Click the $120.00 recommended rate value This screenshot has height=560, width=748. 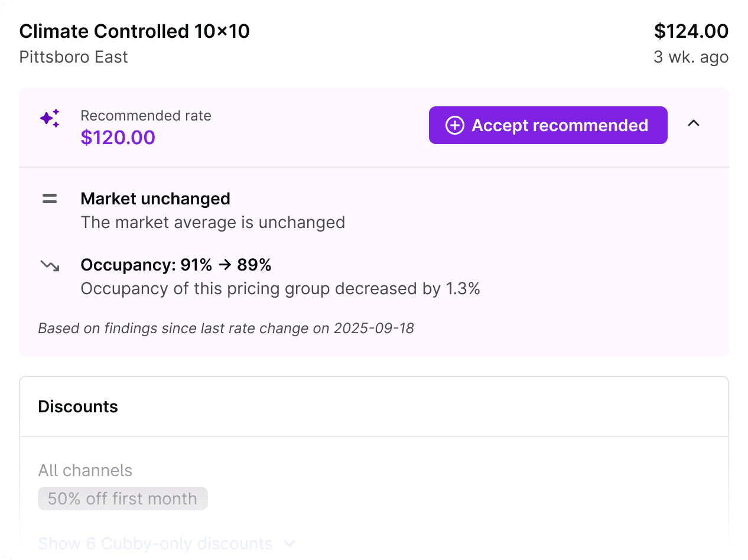[x=118, y=138]
